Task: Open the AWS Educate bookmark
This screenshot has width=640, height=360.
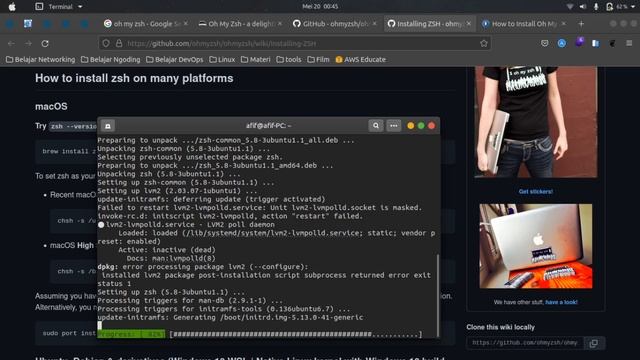Action: (x=360, y=60)
